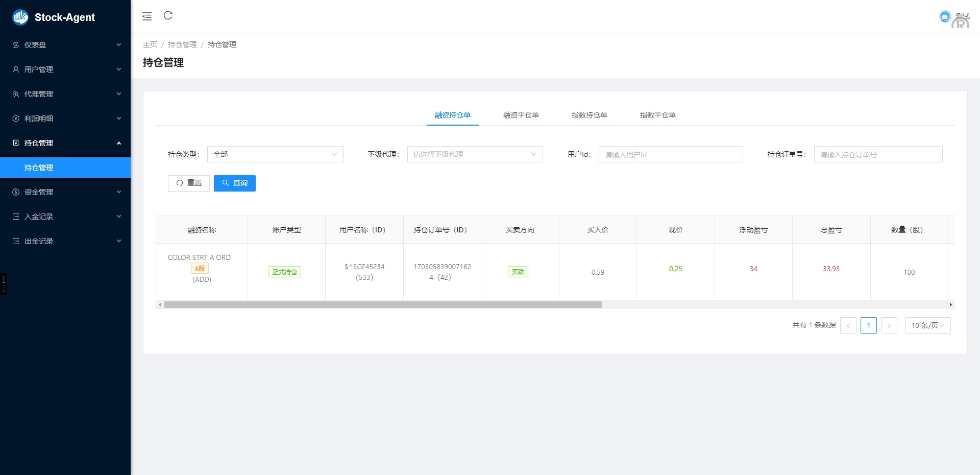This screenshot has height=475, width=980.
Task: Click the 入金记录 icon in sidebar
Action: 16,217
